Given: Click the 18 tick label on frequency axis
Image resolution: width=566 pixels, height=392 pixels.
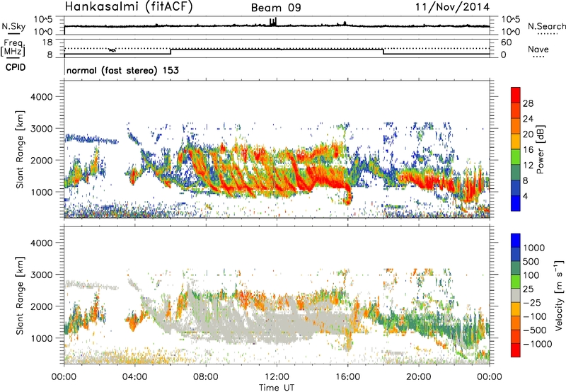Looking at the screenshot, I should coord(47,42).
